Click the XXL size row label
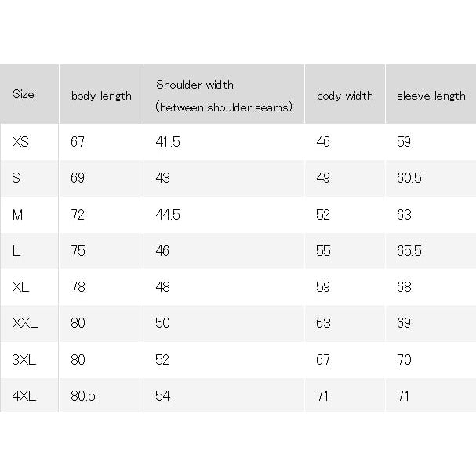The width and height of the screenshot is (476, 476). (25, 323)
